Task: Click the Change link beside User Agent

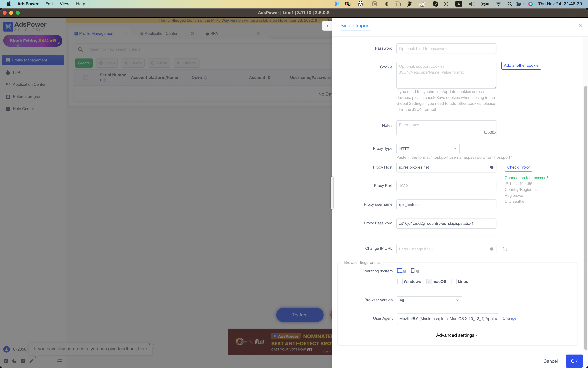Action: pyautogui.click(x=509, y=318)
